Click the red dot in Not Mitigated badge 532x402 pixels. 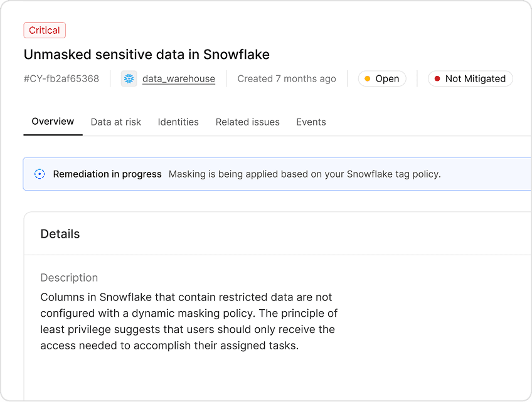(437, 78)
